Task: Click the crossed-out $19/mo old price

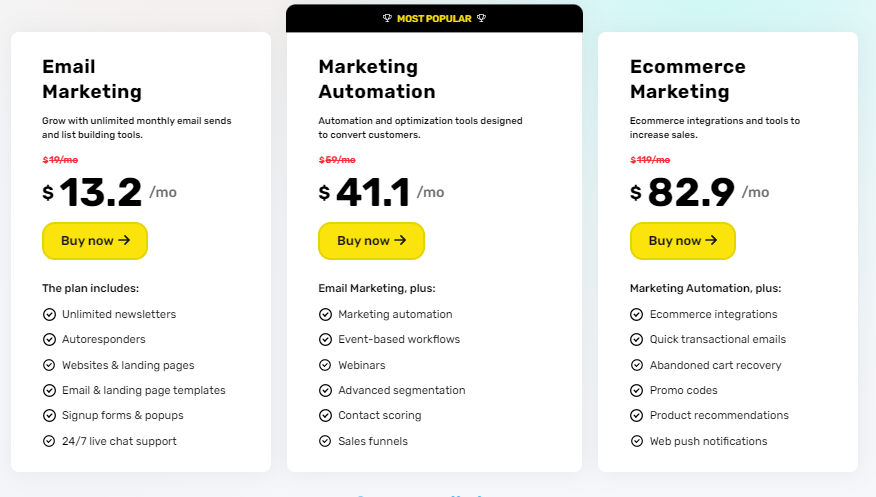Action: 60,160
